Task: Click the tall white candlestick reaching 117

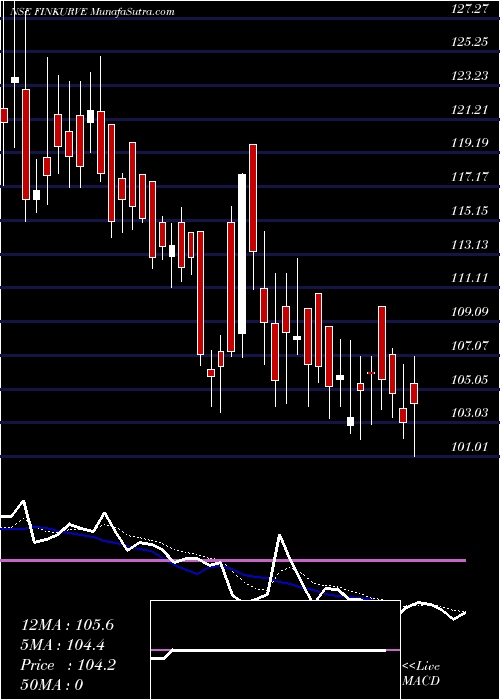Action: [242, 254]
